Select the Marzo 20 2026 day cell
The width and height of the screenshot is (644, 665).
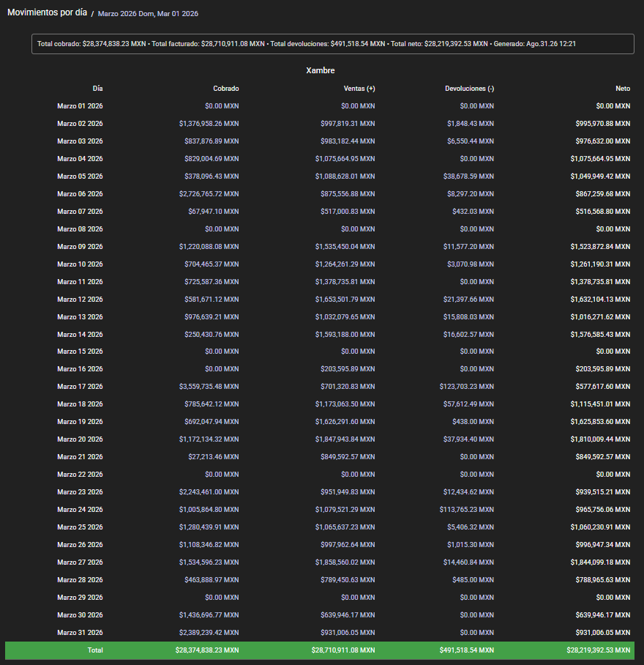[80, 439]
